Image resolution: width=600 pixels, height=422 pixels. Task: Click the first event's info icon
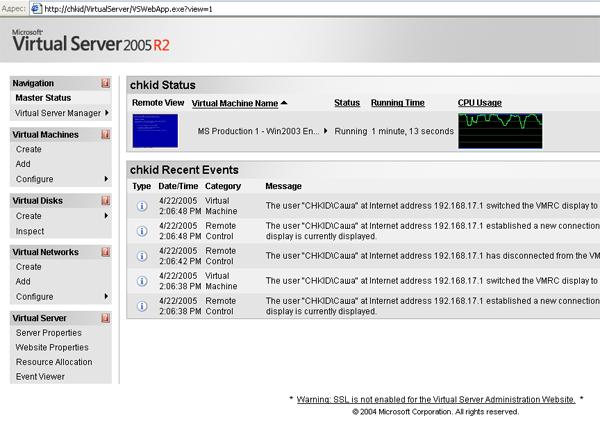tap(142, 207)
